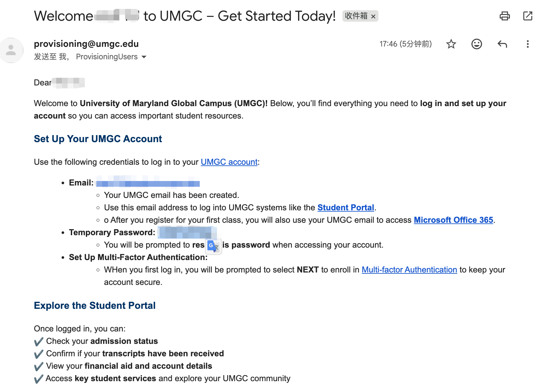Print this email with the printer icon
This screenshot has width=538, height=392.
(504, 16)
